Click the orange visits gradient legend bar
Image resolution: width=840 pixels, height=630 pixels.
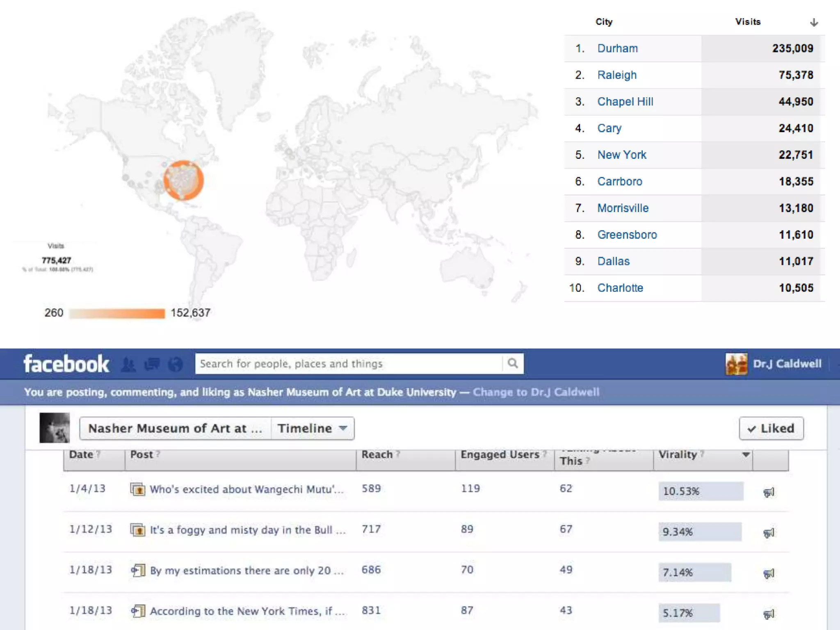(117, 313)
